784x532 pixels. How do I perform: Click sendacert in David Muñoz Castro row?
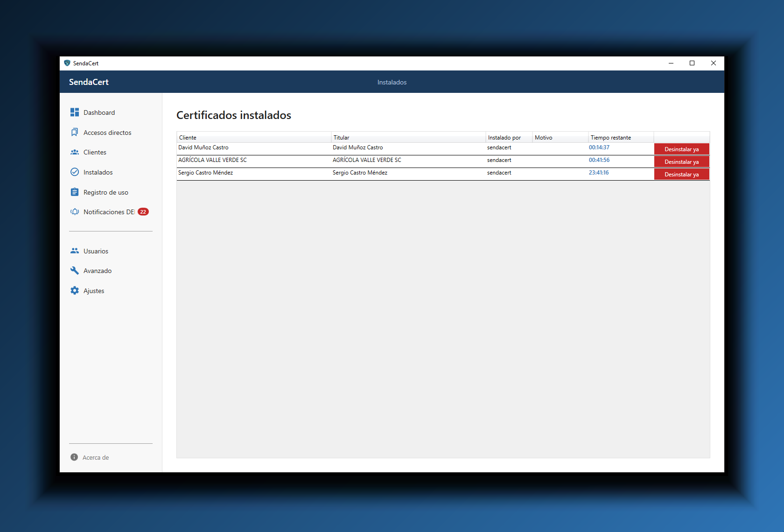click(x=499, y=147)
